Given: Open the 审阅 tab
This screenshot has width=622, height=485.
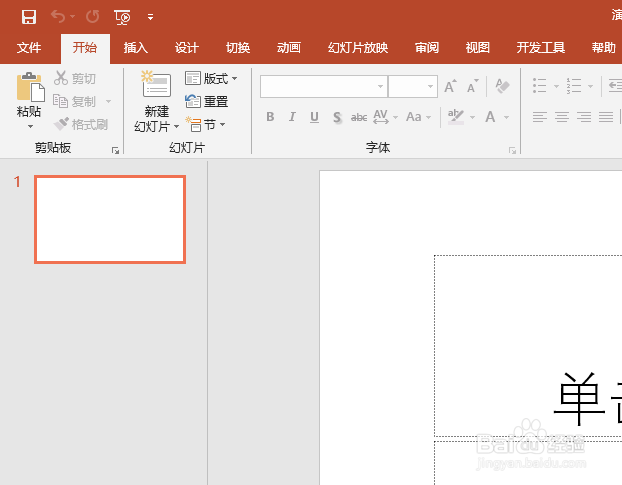Looking at the screenshot, I should [427, 48].
